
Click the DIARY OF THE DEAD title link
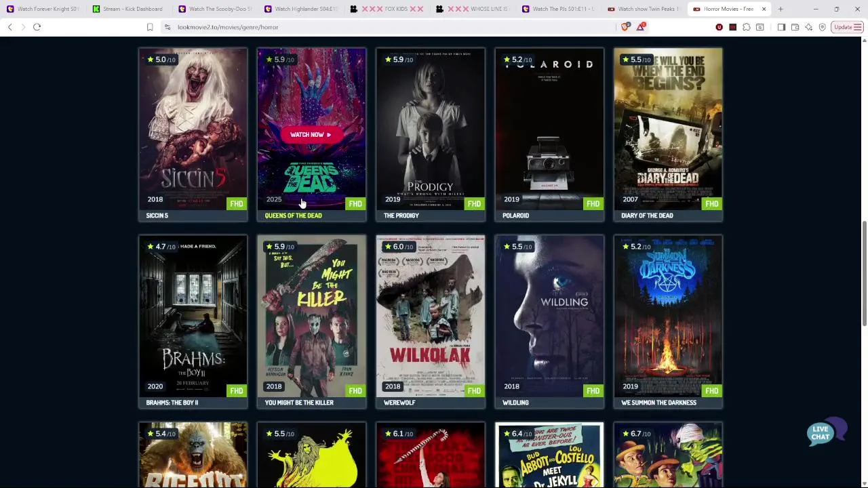[x=647, y=216]
